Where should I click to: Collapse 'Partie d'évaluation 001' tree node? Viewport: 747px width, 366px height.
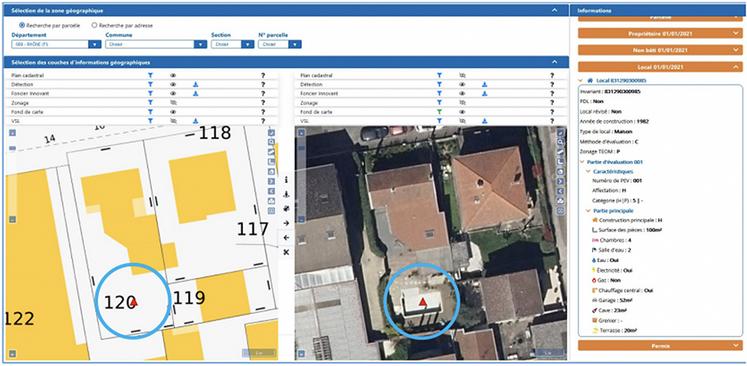click(582, 163)
